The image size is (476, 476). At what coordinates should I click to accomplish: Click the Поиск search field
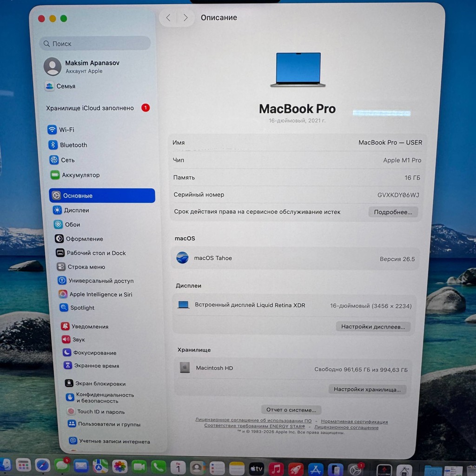pos(95,43)
